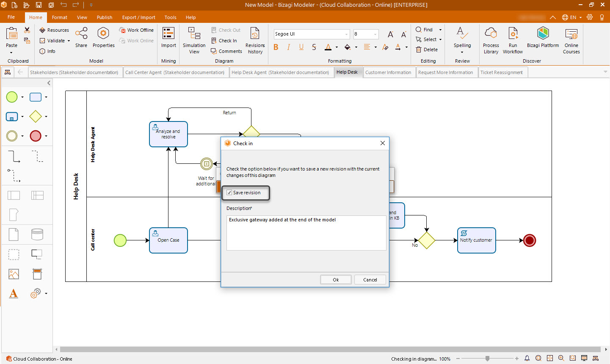Open Resources in Model group

[54, 30]
